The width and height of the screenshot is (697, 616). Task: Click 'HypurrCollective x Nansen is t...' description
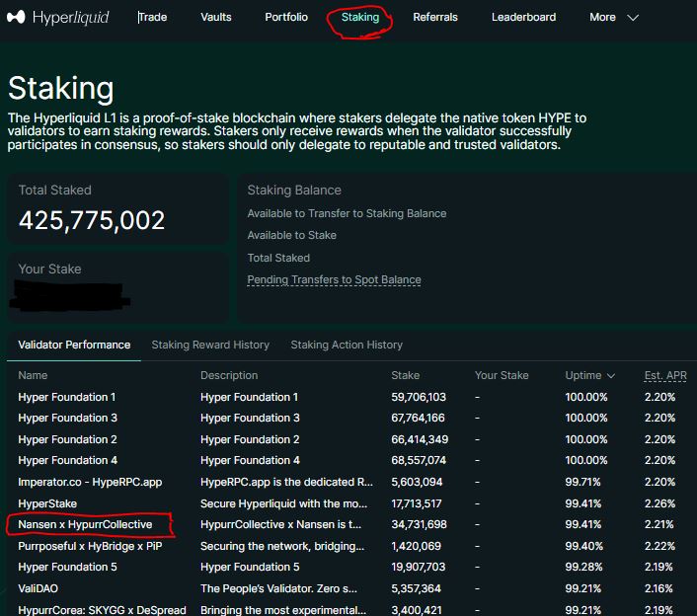(x=281, y=524)
